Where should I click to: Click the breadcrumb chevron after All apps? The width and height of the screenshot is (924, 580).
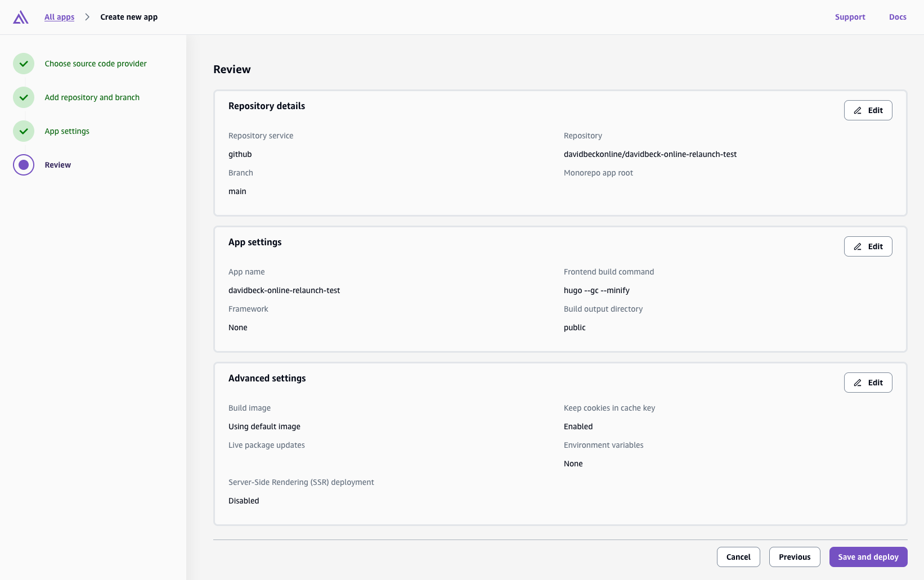pyautogui.click(x=87, y=17)
